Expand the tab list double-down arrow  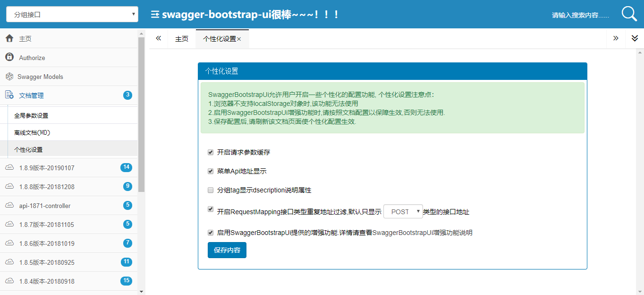click(635, 39)
